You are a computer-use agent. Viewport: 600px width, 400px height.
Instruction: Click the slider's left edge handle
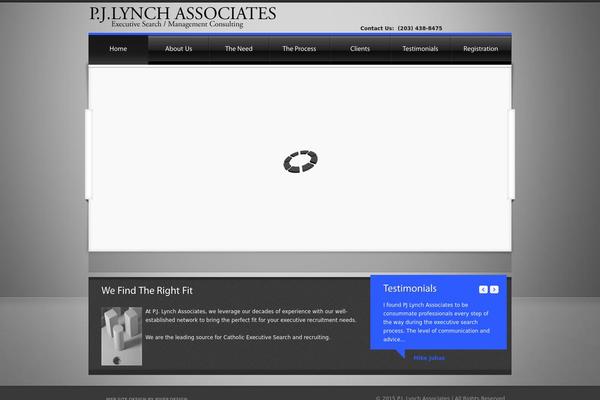point(88,154)
